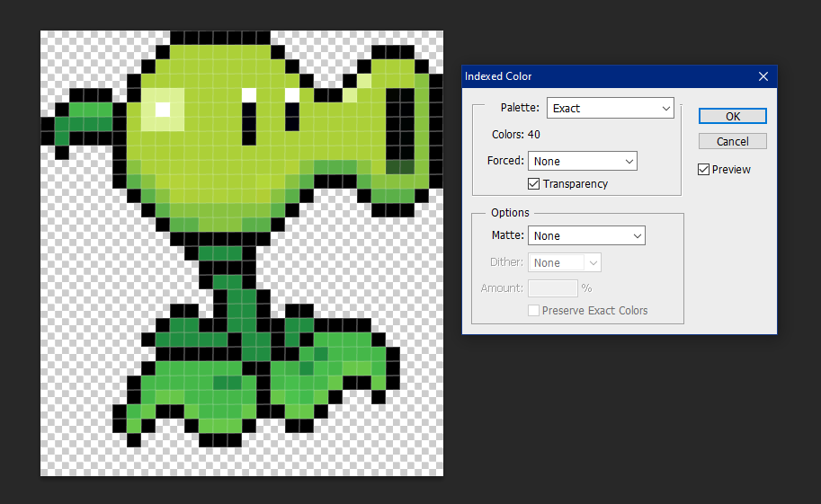This screenshot has height=504, width=821.
Task: Click the Amount percentage field
Action: [552, 288]
